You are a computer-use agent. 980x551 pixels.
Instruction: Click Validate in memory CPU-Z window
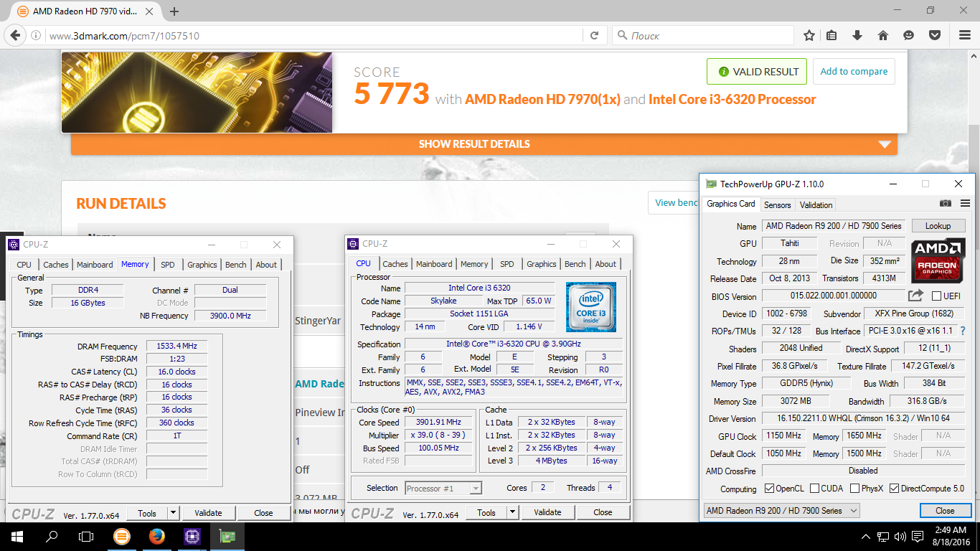point(208,513)
